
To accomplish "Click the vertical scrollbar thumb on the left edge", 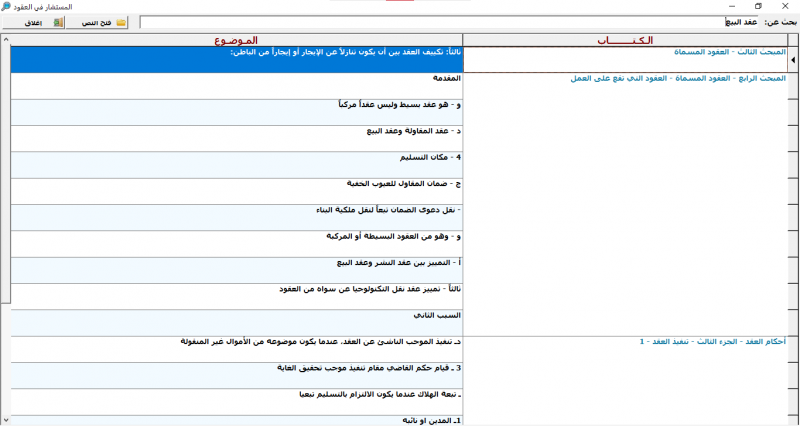I will (x=5, y=174).
